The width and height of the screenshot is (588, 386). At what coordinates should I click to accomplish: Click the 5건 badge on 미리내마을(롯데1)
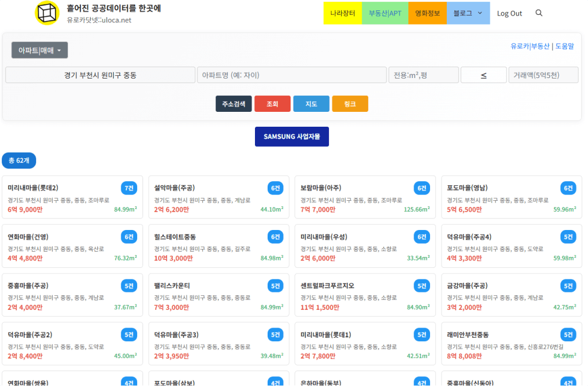coord(422,334)
